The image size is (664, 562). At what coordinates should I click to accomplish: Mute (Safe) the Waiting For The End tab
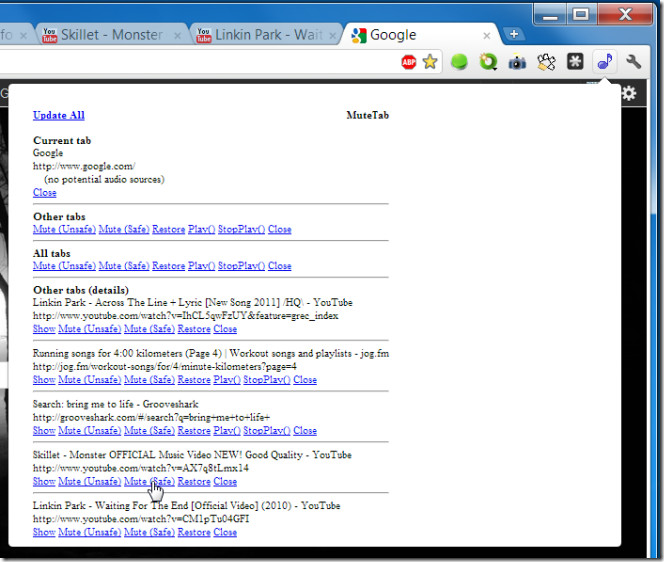[149, 532]
